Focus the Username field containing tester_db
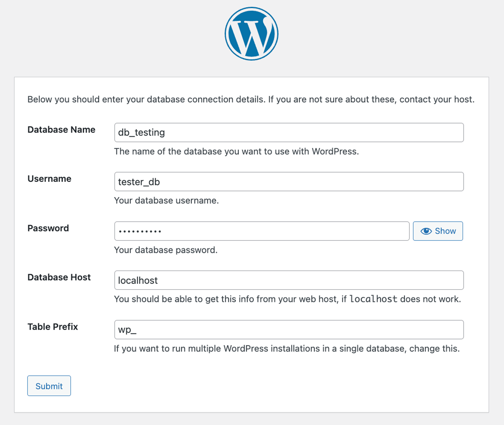 [289, 182]
